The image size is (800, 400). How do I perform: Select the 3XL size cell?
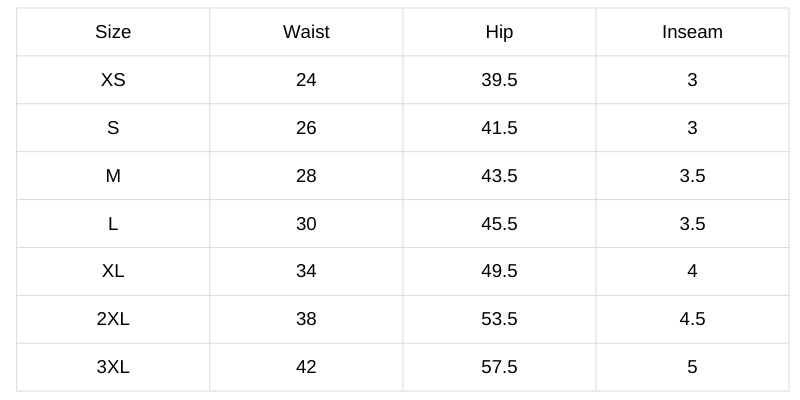tap(113, 367)
